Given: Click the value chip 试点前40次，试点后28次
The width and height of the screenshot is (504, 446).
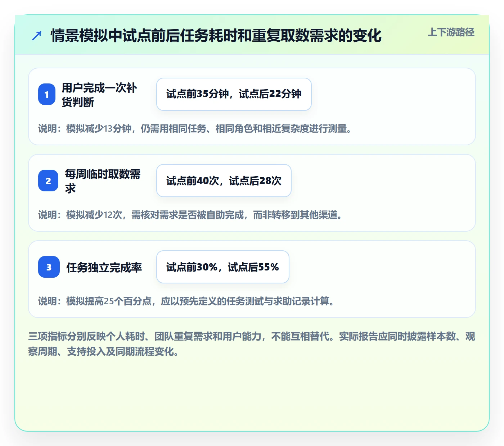Looking at the screenshot, I should tap(224, 181).
